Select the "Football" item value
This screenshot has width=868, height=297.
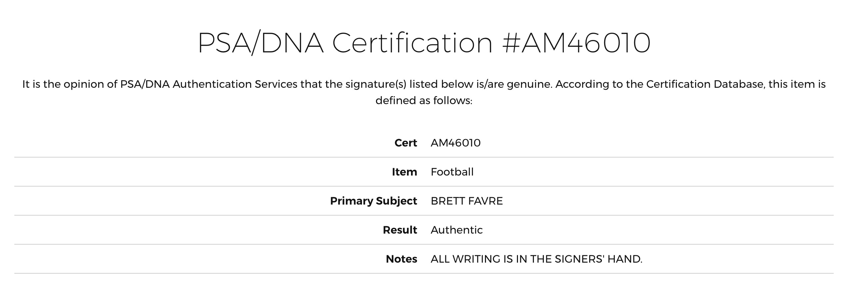pyautogui.click(x=452, y=172)
